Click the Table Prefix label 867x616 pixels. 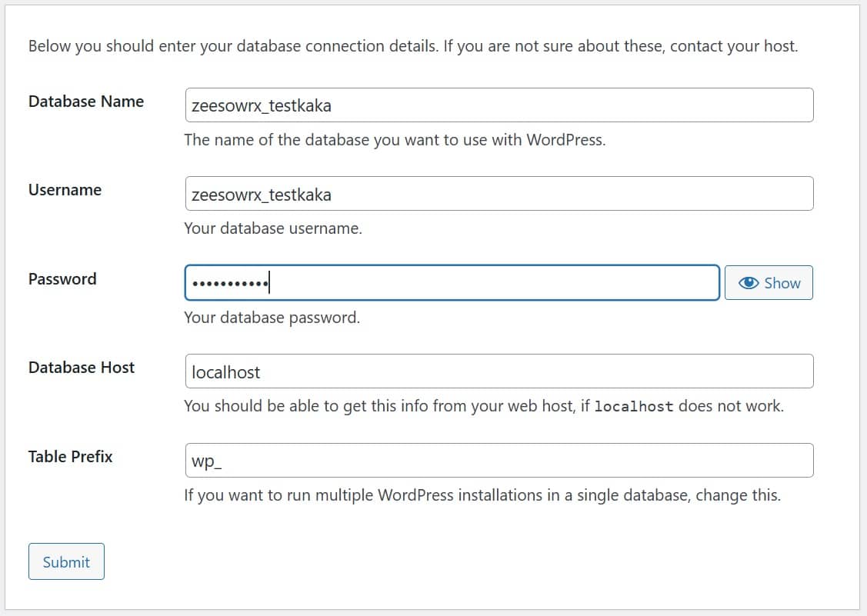71,456
